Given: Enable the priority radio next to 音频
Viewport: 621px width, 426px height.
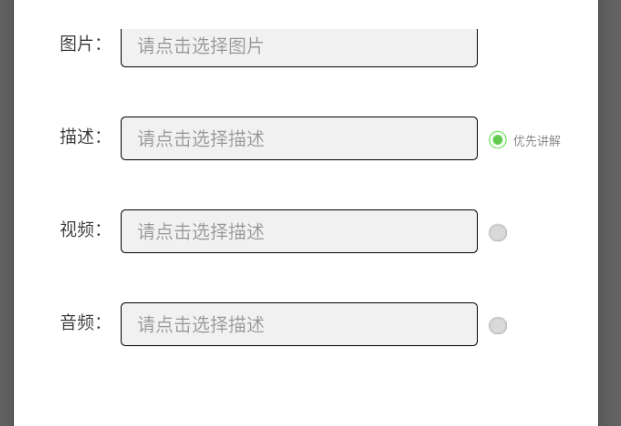Looking at the screenshot, I should 497,325.
